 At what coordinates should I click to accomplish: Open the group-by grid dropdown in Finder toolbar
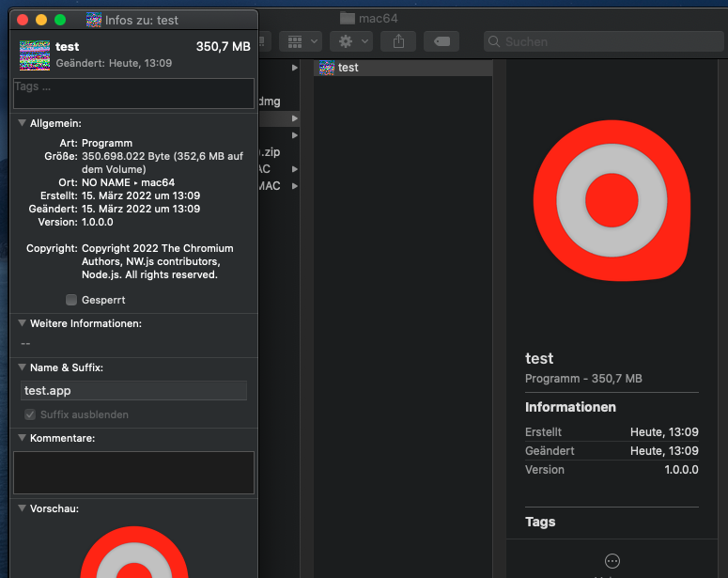point(301,41)
